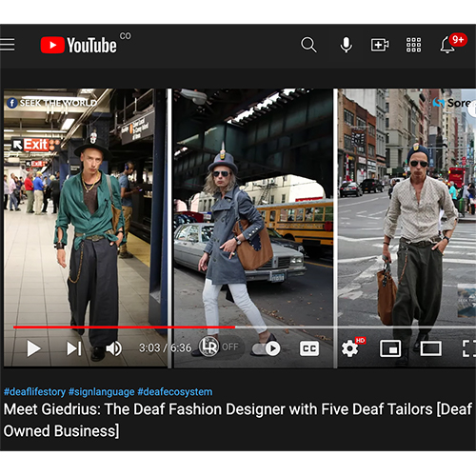Skip to the next video
The image size is (476, 476).
[74, 348]
